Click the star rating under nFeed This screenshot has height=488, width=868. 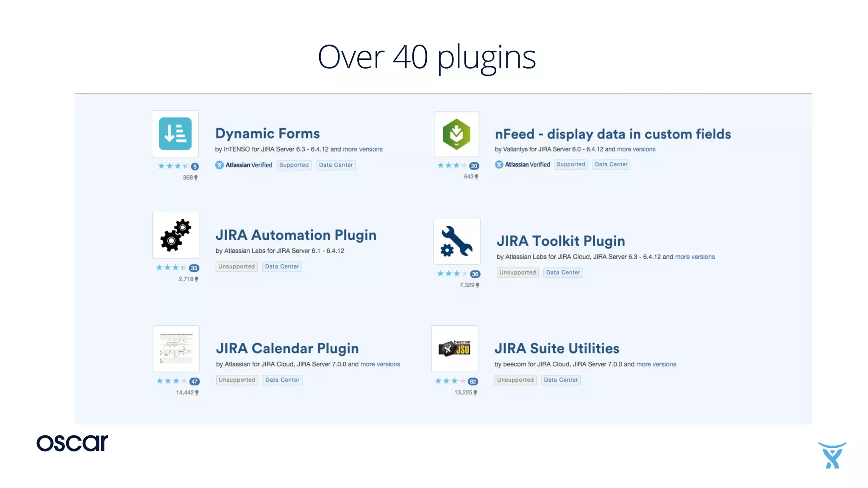pos(452,165)
